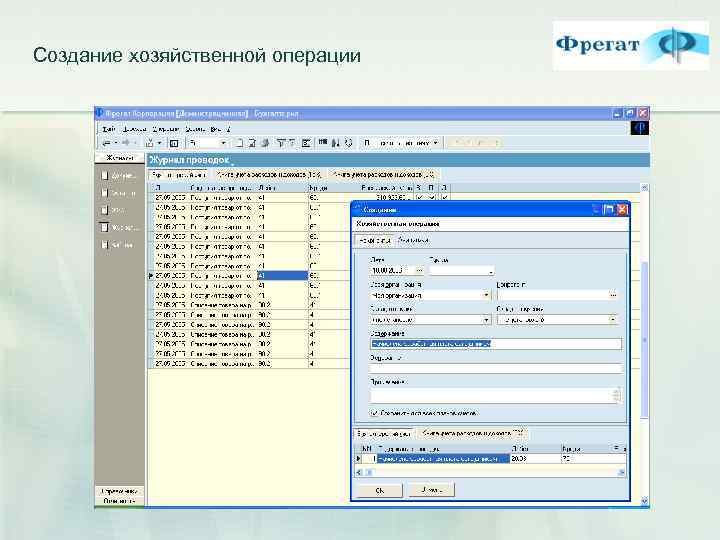The image size is (720, 540).
Task: Expand the Организация dropdown in dialog
Action: coord(486,295)
